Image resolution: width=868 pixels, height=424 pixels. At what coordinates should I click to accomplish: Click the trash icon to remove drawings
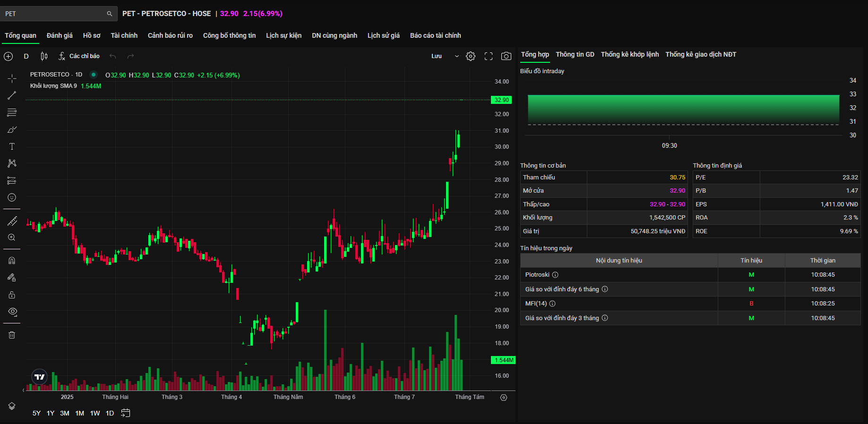click(x=12, y=335)
